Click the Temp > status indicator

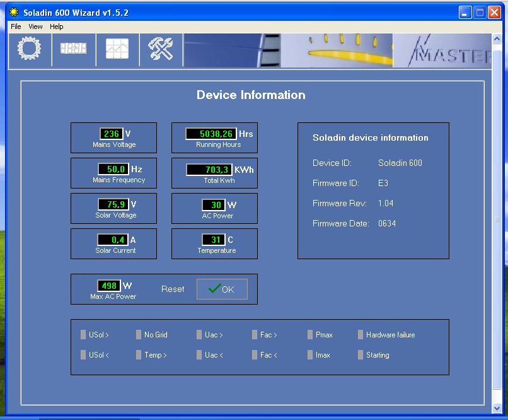tap(139, 355)
